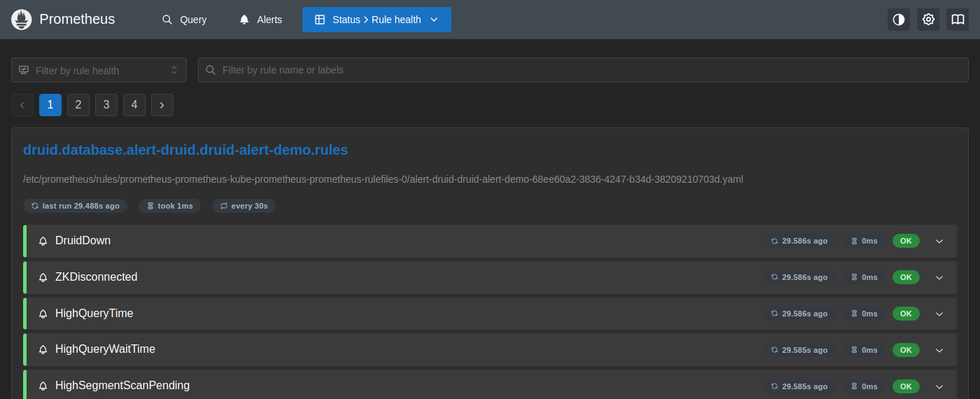This screenshot has height=399, width=980.
Task: Click the OK badge on HighQueryTime row
Action: 906,314
